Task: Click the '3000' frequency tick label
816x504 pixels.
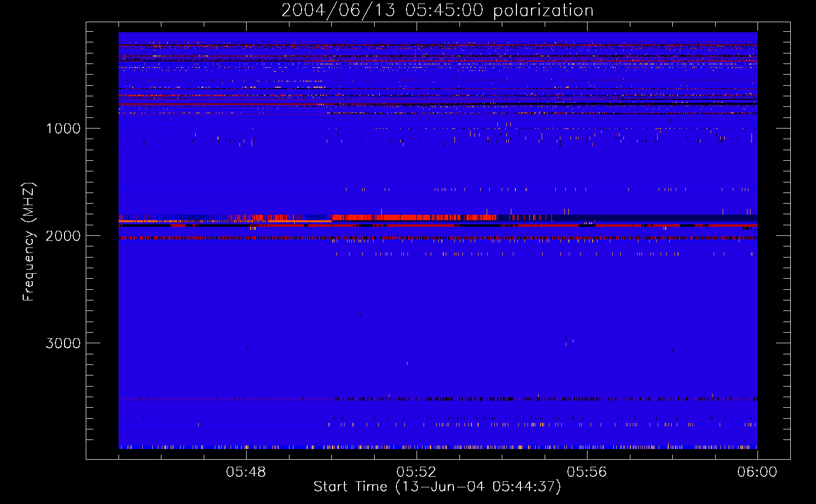Action: (63, 343)
